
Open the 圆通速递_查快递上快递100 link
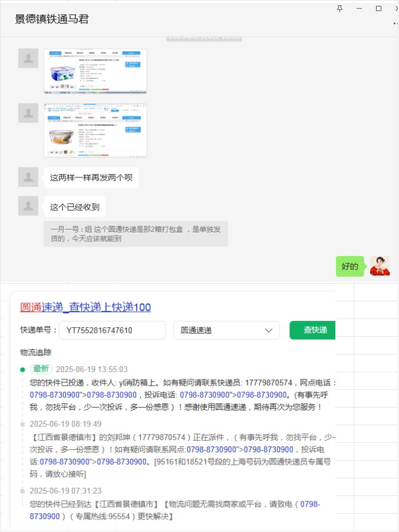tap(85, 307)
